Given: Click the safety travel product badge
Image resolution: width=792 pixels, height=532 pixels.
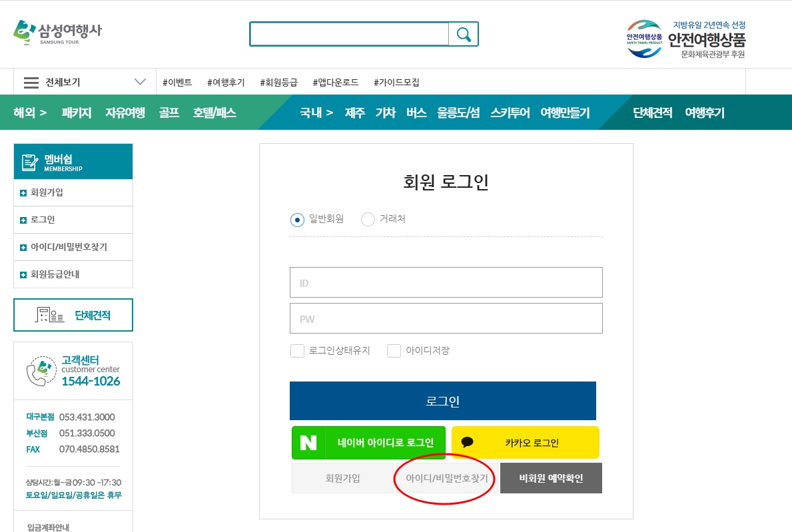Looking at the screenshot, I should coord(686,39).
